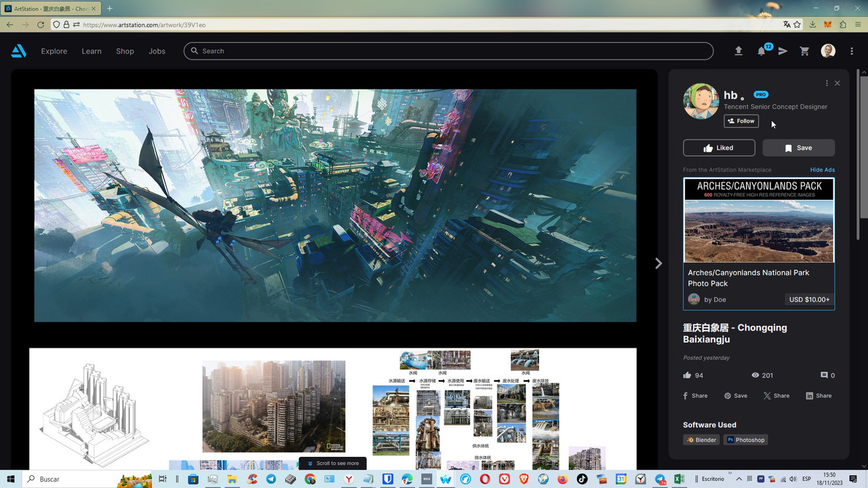Open browser extensions puzzle icon
Screen dimensions: 868x488
[x=843, y=24]
